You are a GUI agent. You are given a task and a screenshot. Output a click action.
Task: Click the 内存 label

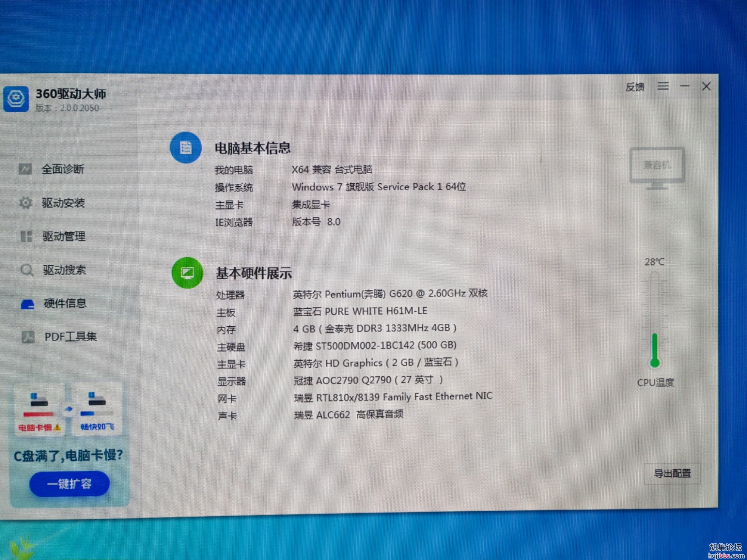tap(226, 330)
